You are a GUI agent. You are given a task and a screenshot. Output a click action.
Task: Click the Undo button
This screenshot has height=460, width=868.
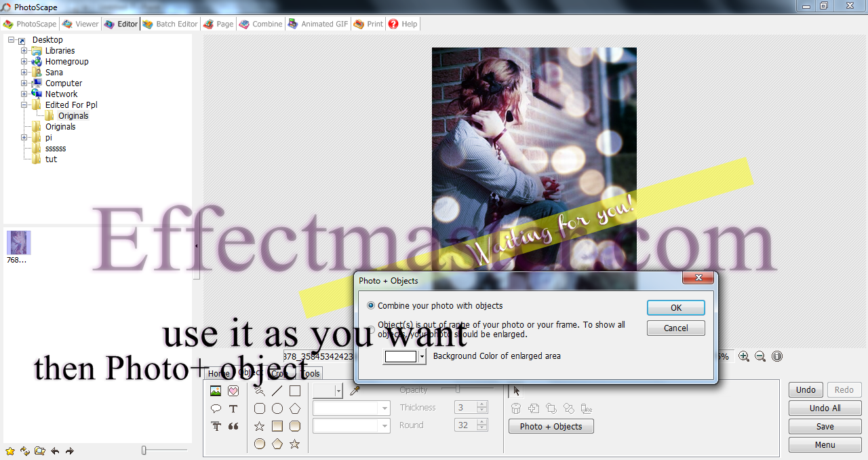806,389
